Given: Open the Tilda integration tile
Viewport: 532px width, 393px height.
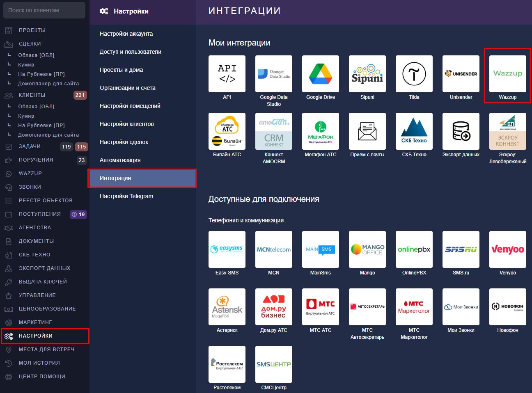Looking at the screenshot, I should (x=414, y=74).
